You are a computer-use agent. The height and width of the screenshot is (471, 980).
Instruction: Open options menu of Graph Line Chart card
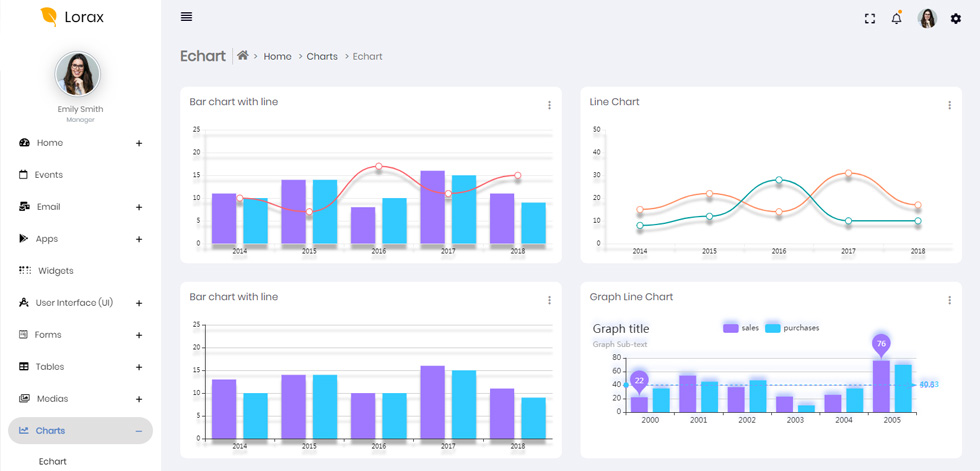(x=949, y=300)
